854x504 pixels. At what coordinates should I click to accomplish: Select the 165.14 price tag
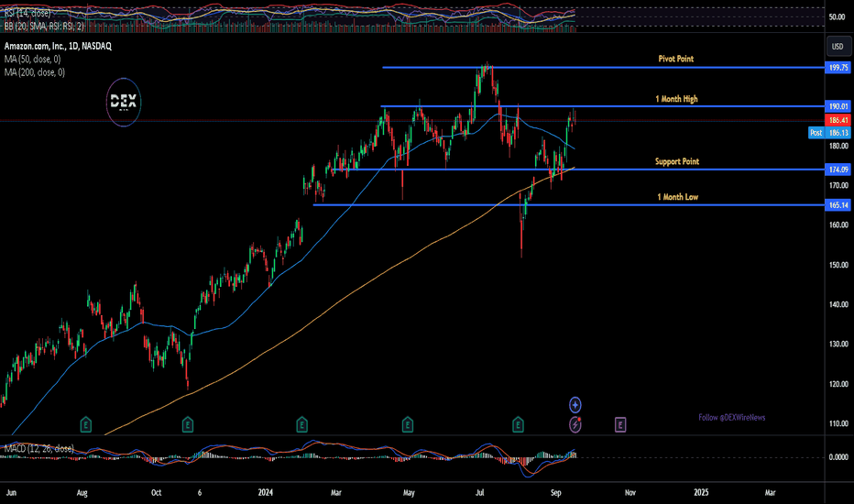tap(838, 205)
